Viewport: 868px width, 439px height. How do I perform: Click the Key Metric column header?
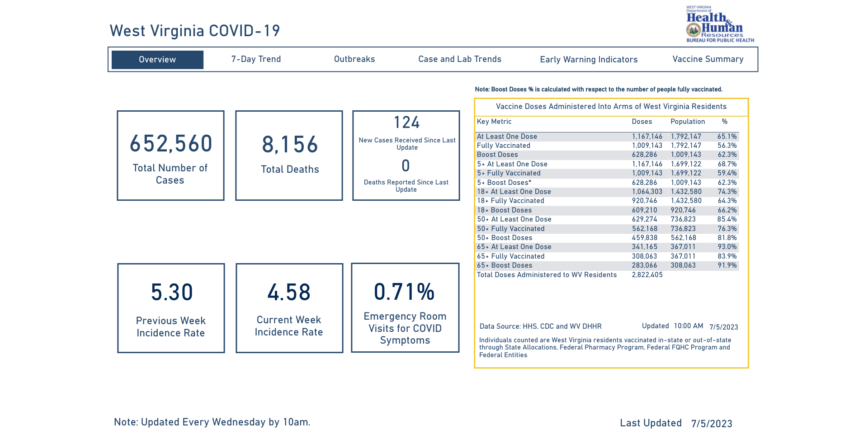point(494,122)
